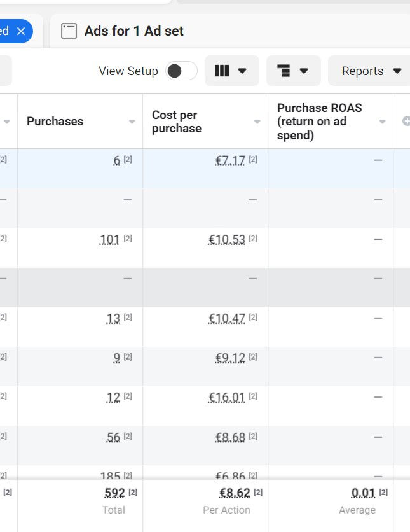Click the €8.62 per action total
Image resolution: width=410 pixels, height=532 pixels.
(235, 493)
